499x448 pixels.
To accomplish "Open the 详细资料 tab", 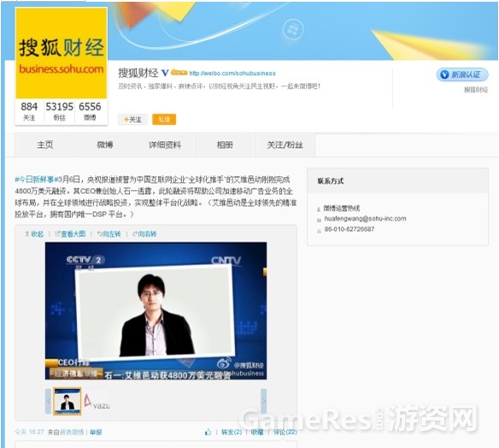I will click(x=165, y=145).
